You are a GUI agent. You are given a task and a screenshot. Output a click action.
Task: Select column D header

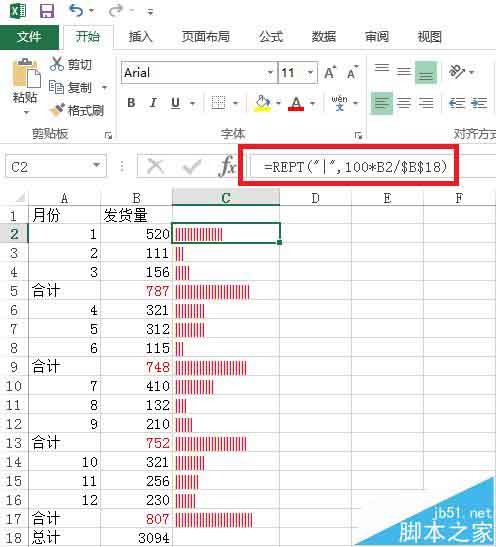coord(315,198)
